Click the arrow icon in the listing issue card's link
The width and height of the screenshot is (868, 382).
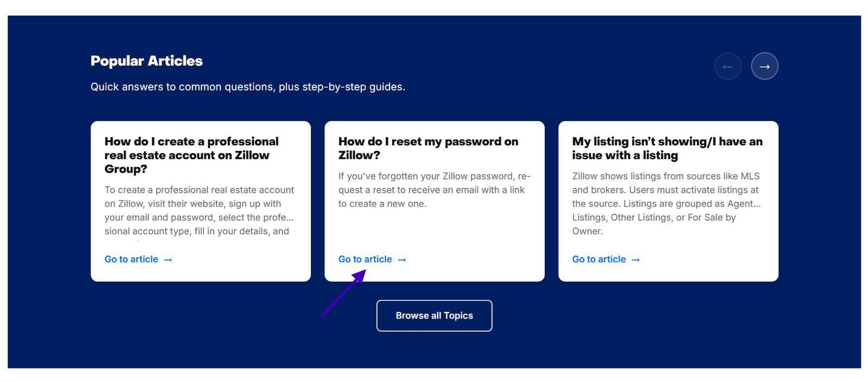click(636, 259)
